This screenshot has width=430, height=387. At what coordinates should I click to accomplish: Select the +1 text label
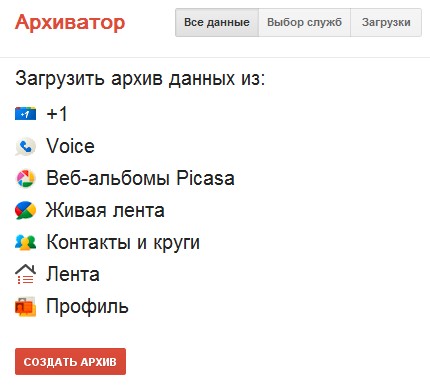pos(57,114)
